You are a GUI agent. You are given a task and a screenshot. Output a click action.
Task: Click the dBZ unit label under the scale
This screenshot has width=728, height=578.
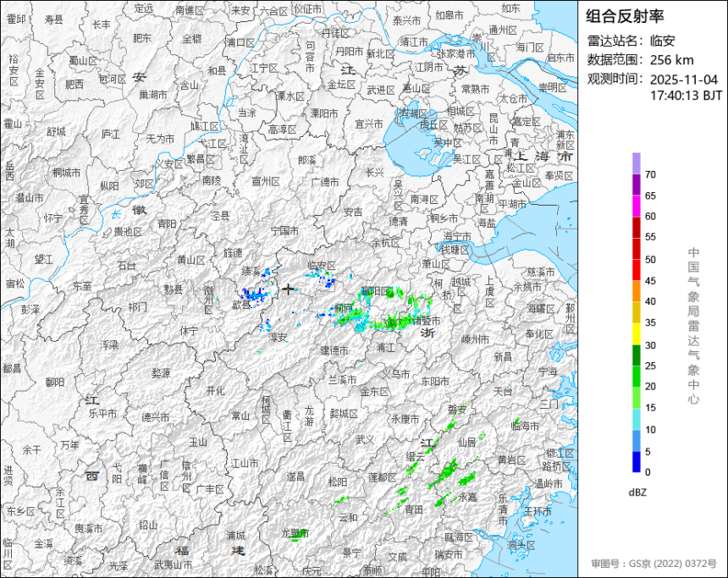click(x=637, y=493)
